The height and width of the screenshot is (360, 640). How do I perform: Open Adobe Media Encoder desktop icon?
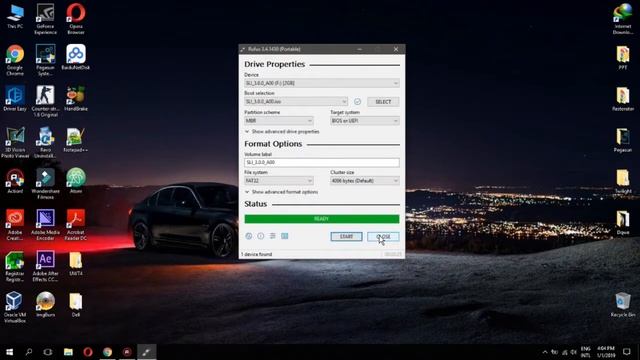click(45, 225)
